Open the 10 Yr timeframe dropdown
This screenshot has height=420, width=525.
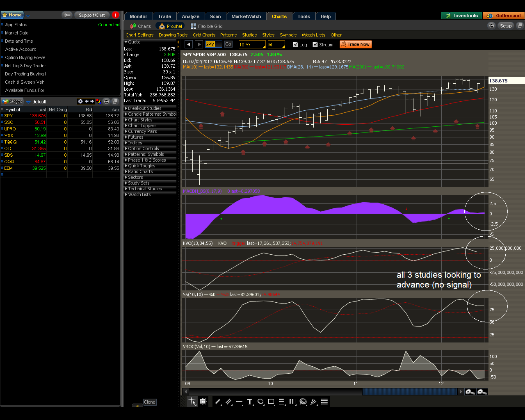[x=252, y=44]
